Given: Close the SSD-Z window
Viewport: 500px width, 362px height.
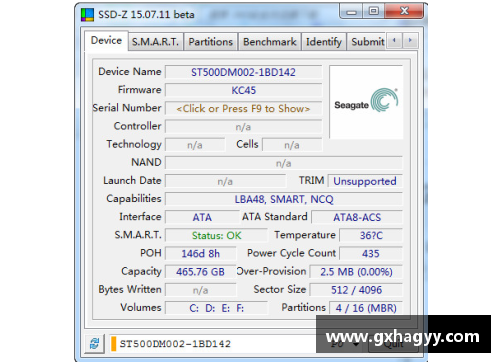Looking at the screenshot, I should (404, 11).
